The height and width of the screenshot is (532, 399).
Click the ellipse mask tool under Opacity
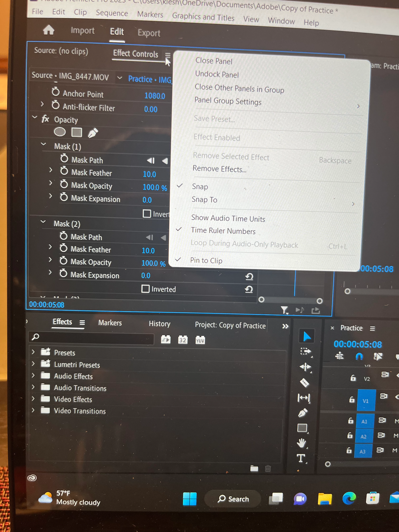tap(60, 132)
